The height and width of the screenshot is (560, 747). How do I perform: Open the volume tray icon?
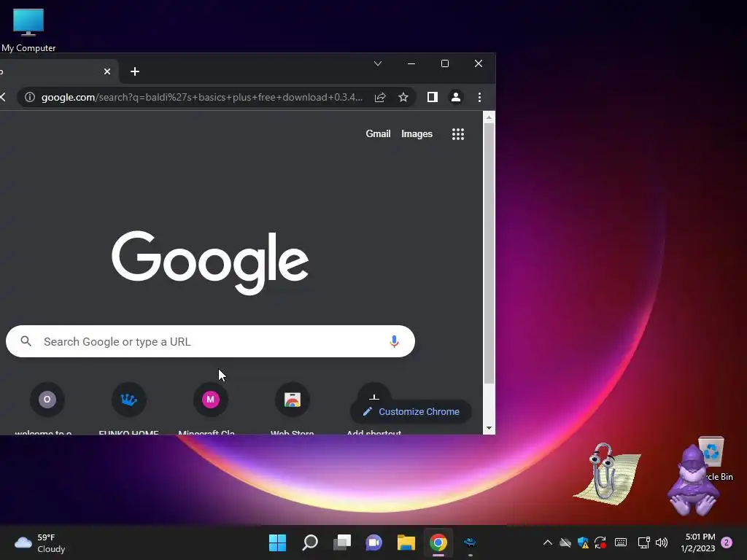coord(662,542)
